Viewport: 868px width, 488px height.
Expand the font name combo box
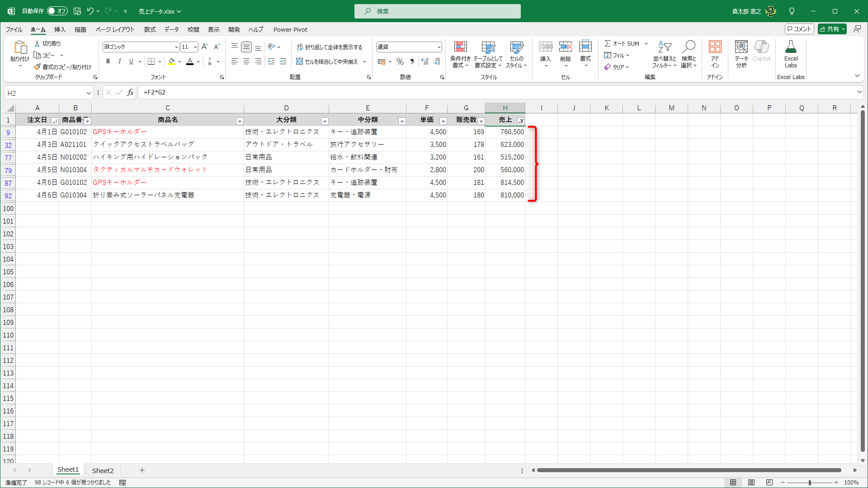(x=176, y=47)
